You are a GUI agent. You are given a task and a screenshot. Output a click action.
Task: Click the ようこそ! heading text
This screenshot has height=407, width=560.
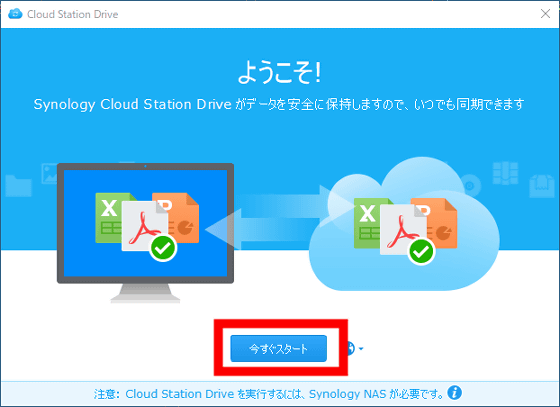tap(279, 72)
